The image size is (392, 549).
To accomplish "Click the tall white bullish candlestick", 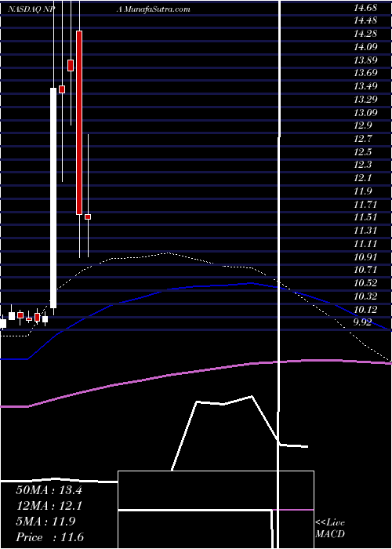I will [x=53, y=198].
